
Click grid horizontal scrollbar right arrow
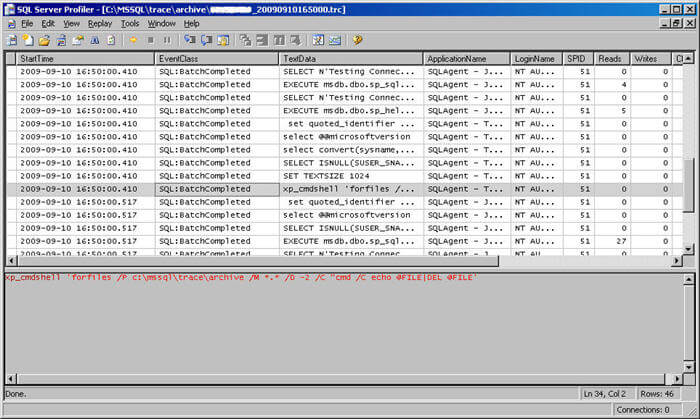(677, 261)
